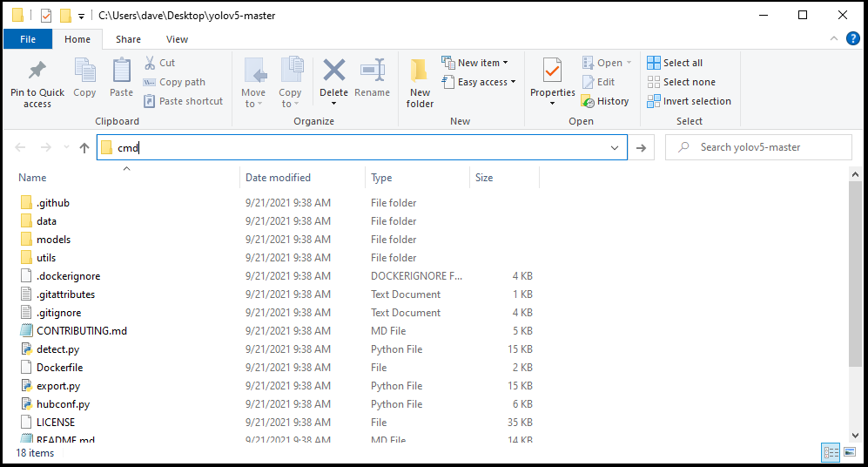Switch to Details view icon in status bar

point(831,452)
